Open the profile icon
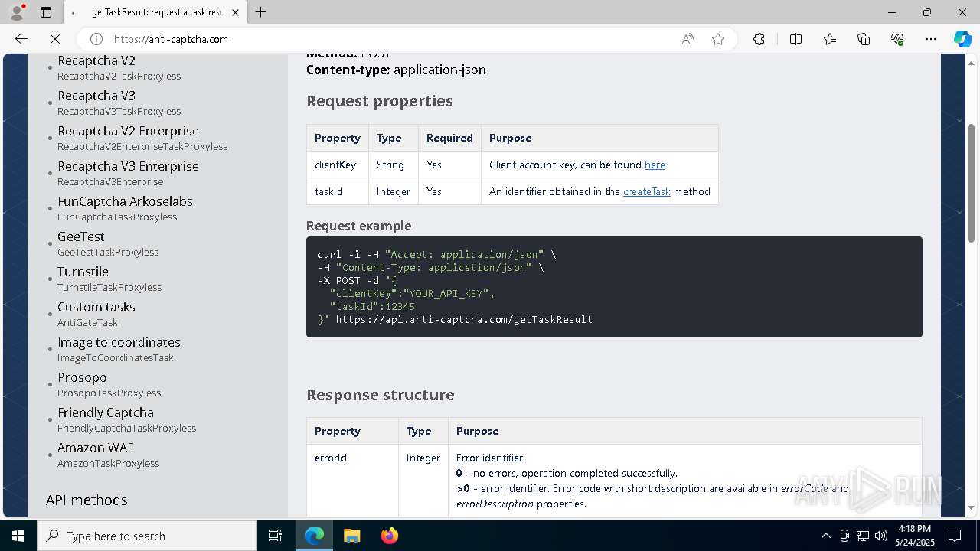Image resolution: width=980 pixels, height=551 pixels. [17, 12]
